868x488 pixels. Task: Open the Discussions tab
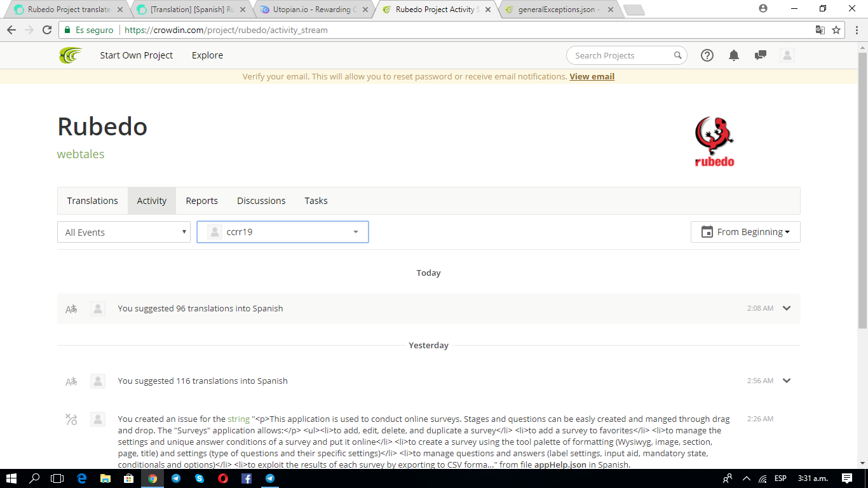coord(261,201)
